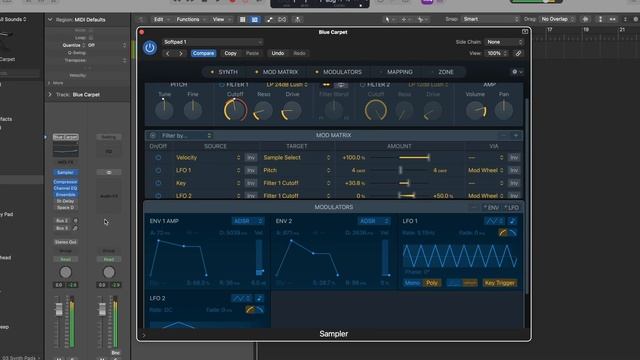
Task: Click the plugin window expand icon
Action: pyautogui.click(x=525, y=32)
